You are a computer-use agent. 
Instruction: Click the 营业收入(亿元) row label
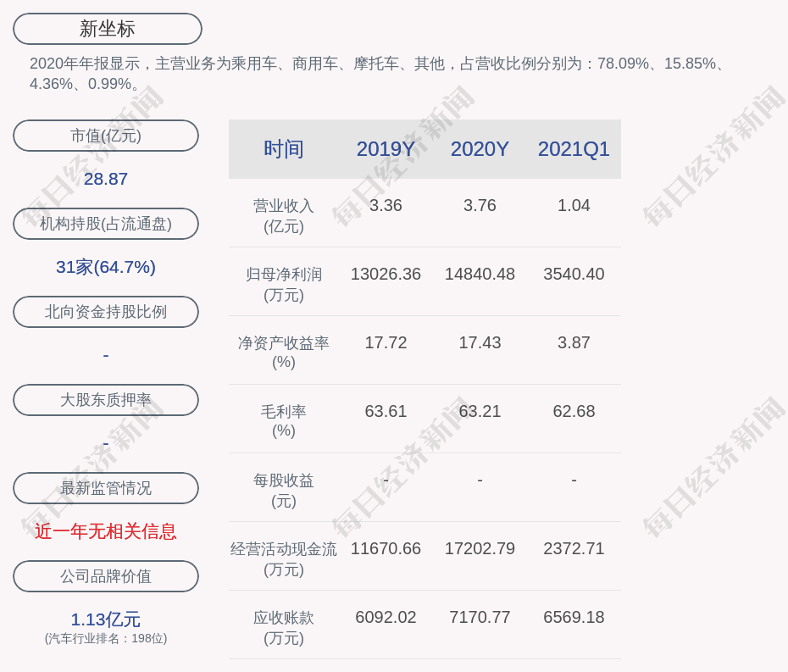click(284, 215)
